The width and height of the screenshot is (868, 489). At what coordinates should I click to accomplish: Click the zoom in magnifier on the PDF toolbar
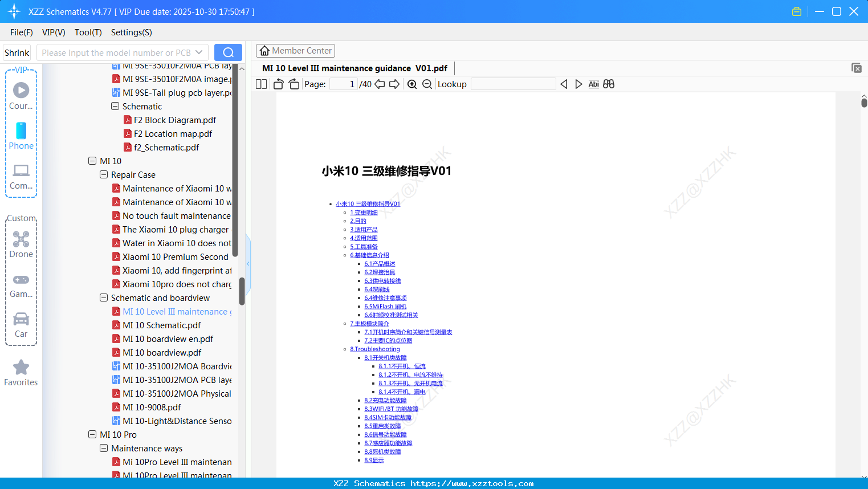(x=411, y=84)
